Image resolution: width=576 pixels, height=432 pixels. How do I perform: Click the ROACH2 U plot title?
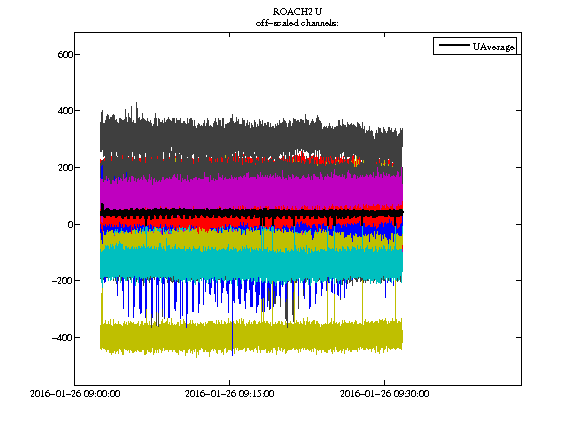[x=297, y=12]
